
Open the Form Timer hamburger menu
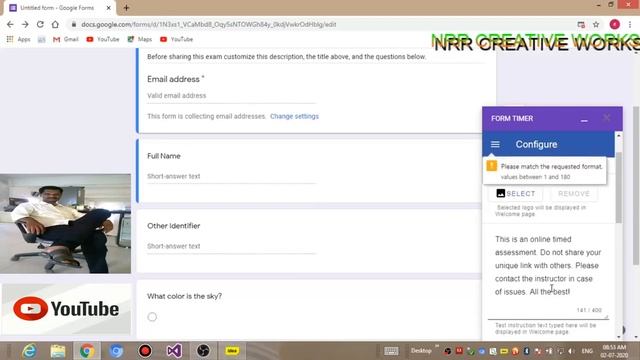pos(495,144)
